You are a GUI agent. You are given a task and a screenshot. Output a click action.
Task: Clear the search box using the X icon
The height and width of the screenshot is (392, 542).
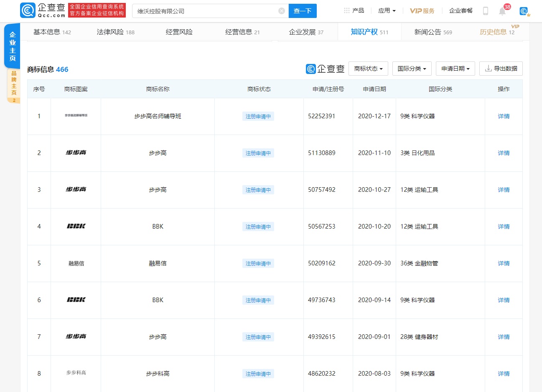tap(281, 11)
